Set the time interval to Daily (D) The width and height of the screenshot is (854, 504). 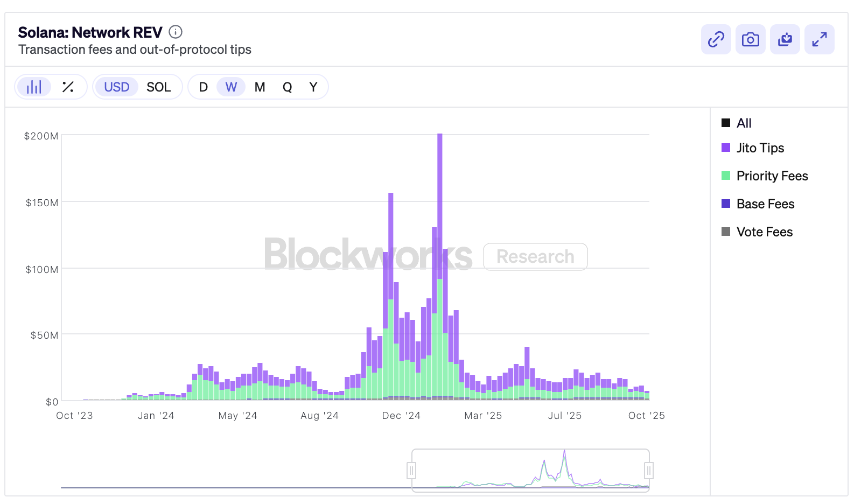[203, 87]
